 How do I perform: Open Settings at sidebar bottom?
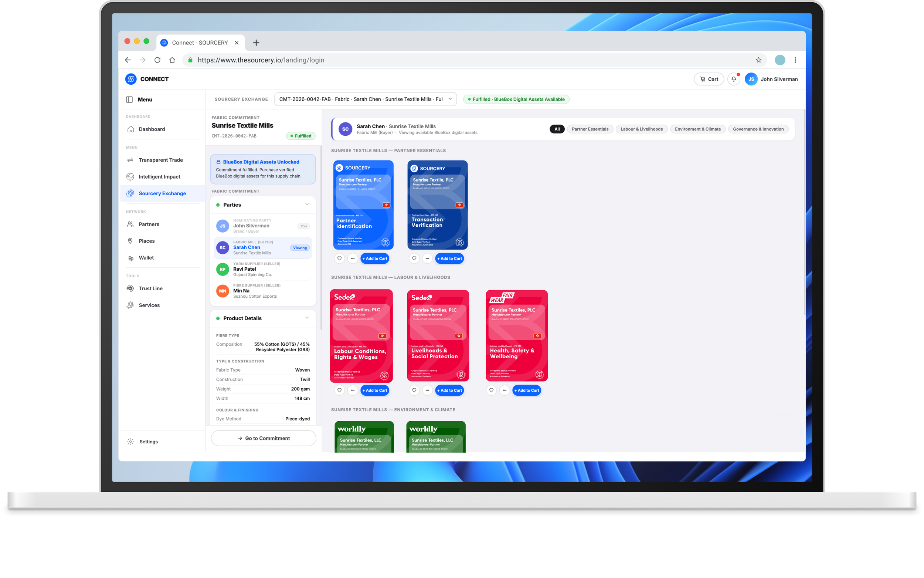(148, 442)
